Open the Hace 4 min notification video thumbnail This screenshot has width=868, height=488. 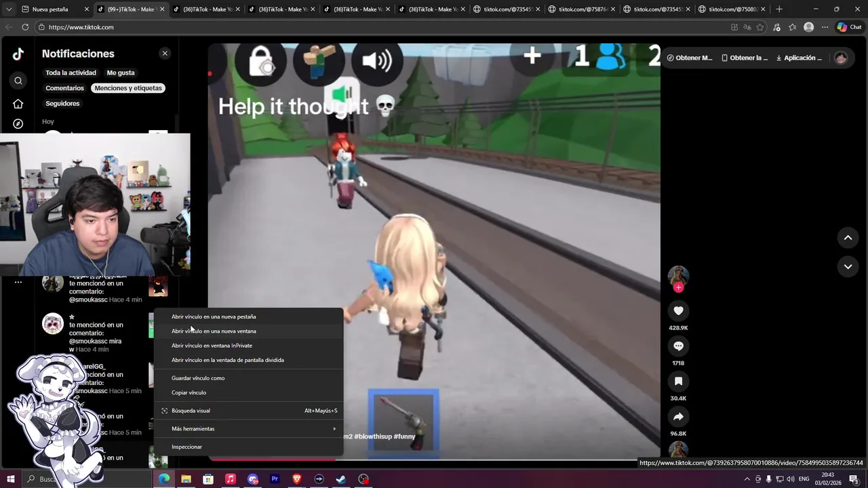(158, 287)
